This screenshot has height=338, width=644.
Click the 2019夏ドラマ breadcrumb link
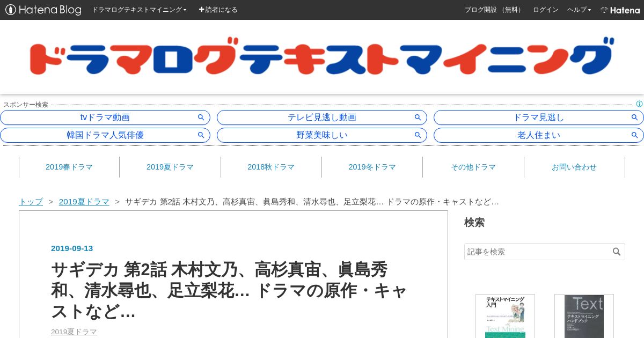coord(84,202)
